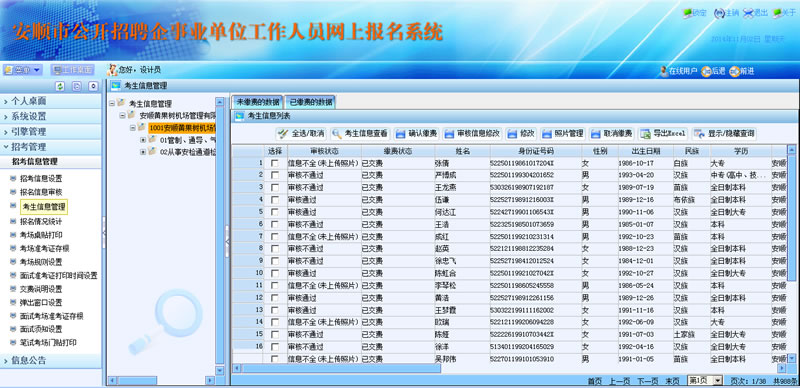The height and width of the screenshot is (388, 800).
Task: Expand the 系统设置 menu section
Action: tap(51, 116)
